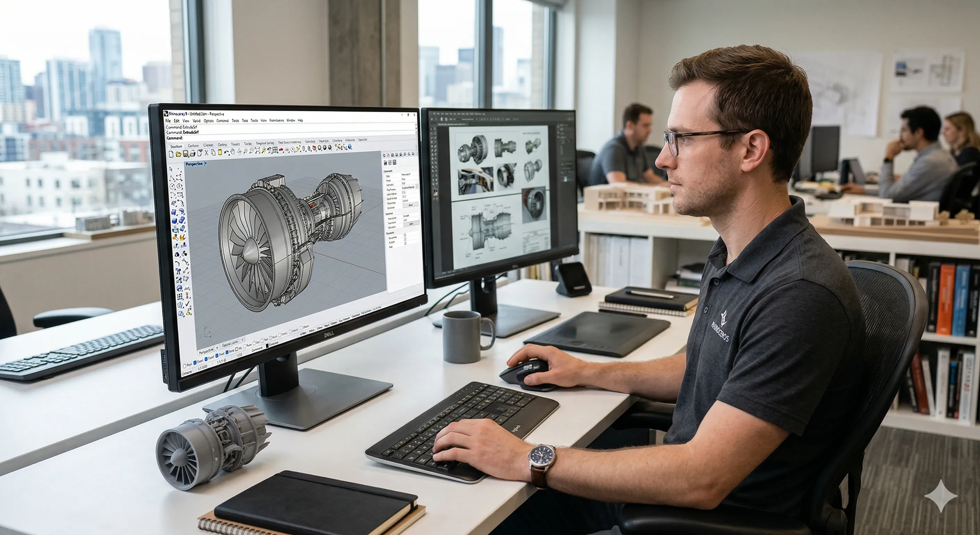Click the black layer color swatch in status bar

click(x=267, y=346)
